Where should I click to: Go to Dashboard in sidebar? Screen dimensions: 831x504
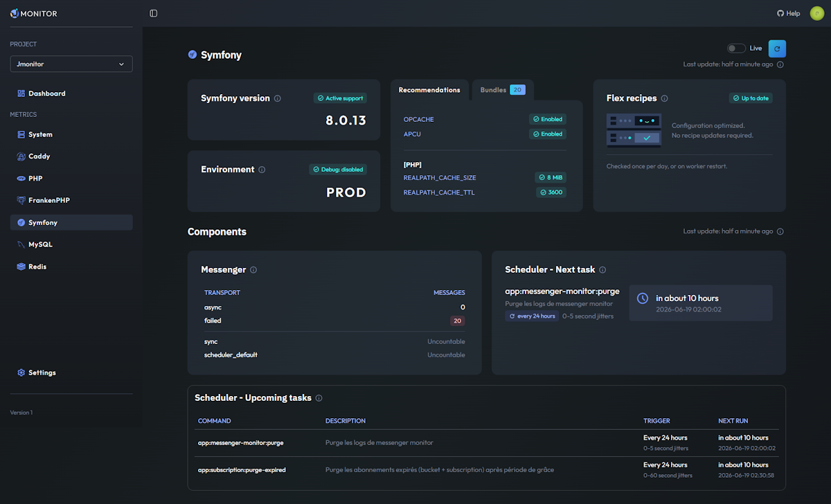coord(71,93)
